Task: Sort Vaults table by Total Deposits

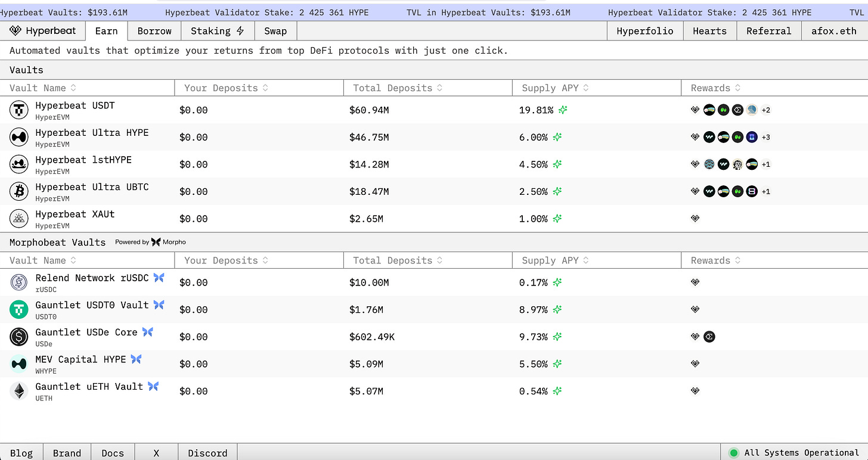Action: (398, 88)
